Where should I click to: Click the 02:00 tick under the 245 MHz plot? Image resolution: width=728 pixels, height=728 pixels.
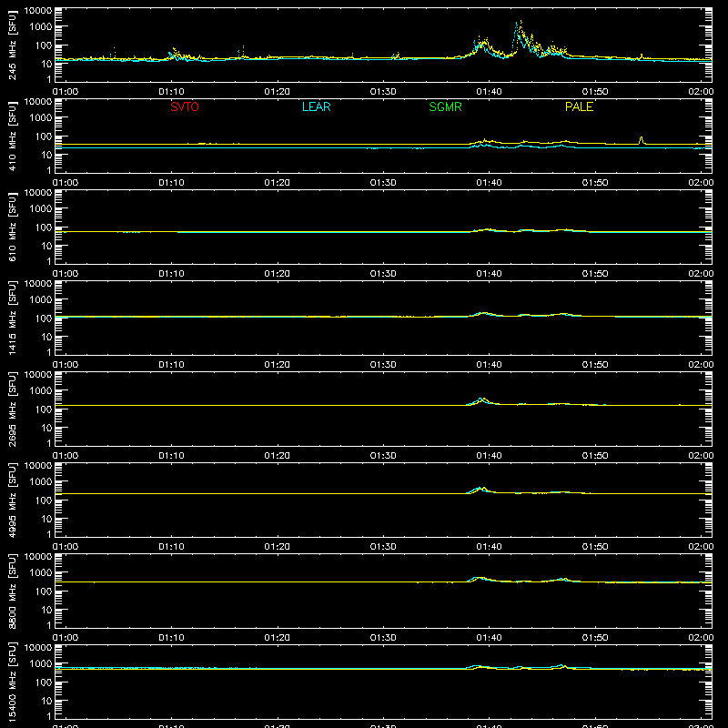pos(701,92)
